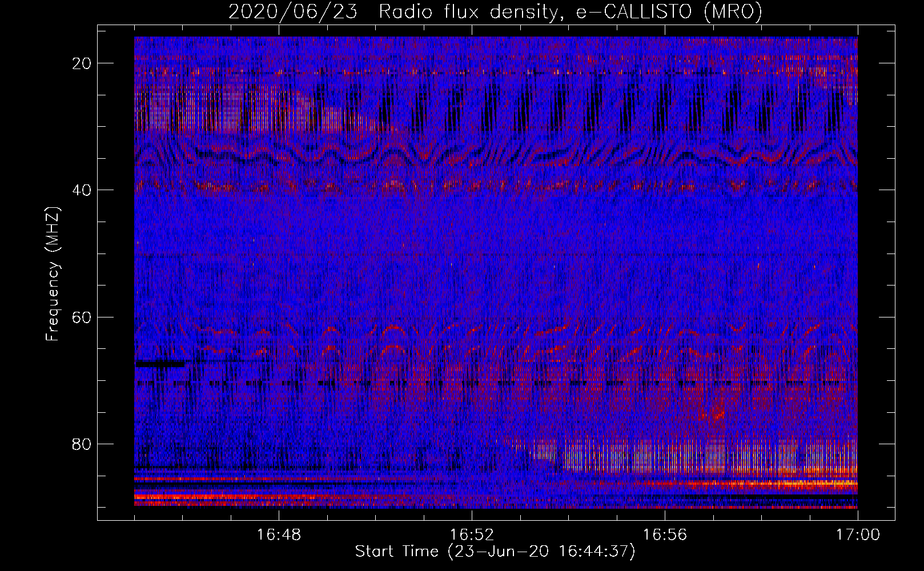Viewport: 924px width, 571px height.
Task: Click the plot title '2020/06/23 Radio flux density, e-CALLISTO (MRO)'
Action: (x=495, y=11)
